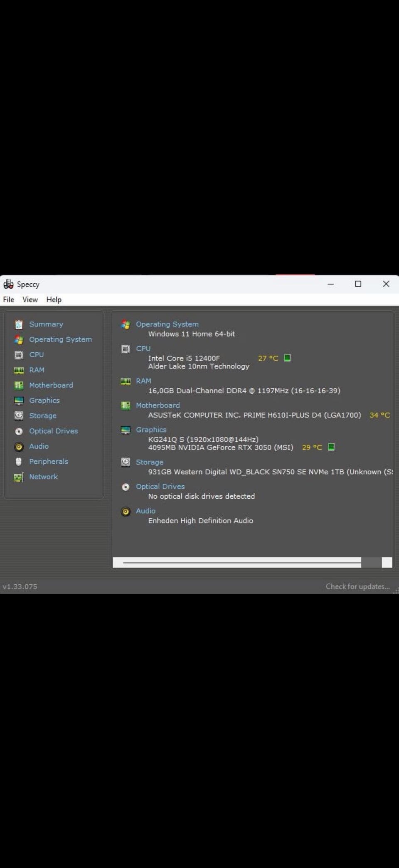Select Optical Drives in the sidebar
399x868 pixels.
pos(53,431)
